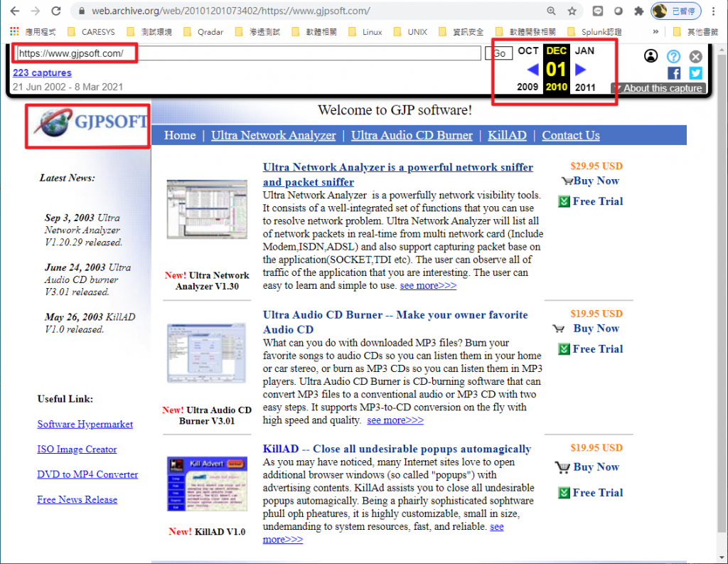Open the ISO Image Creator link
The width and height of the screenshot is (728, 564).
point(77,449)
